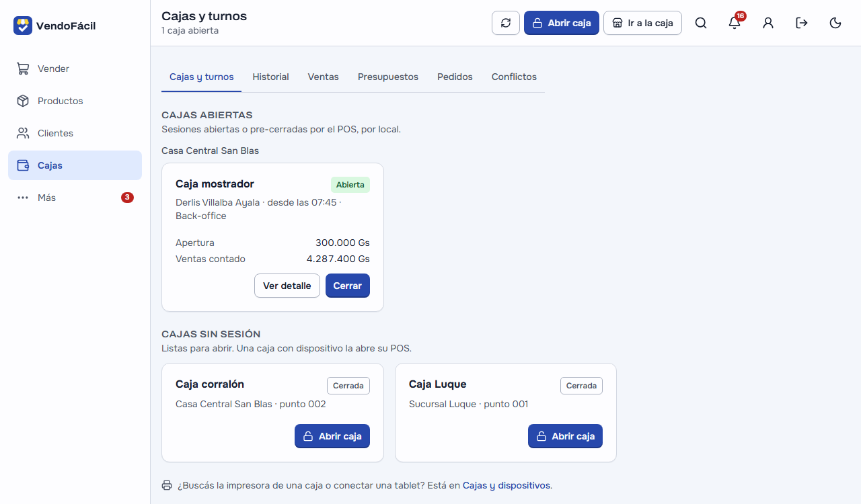This screenshot has width=861, height=504.
Task: Open the Conflictos tab
Action: click(514, 77)
